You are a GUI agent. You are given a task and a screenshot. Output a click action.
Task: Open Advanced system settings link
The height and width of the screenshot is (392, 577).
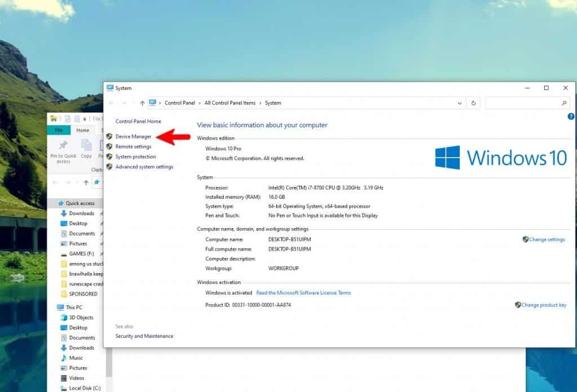(x=144, y=167)
